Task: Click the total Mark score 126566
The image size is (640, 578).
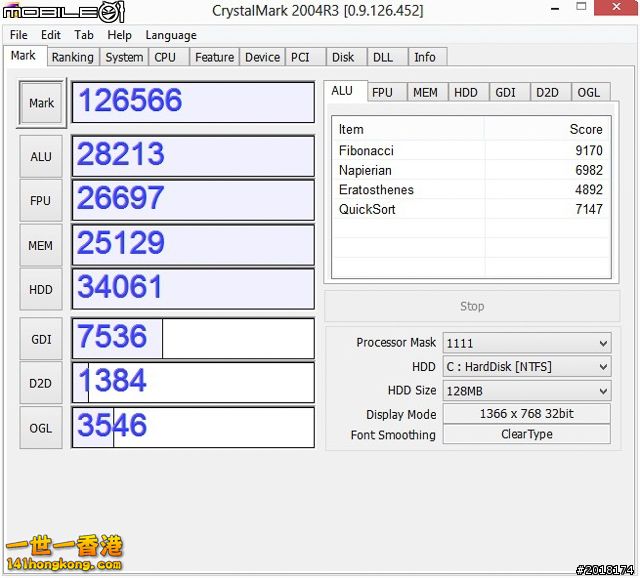Action: pos(193,102)
